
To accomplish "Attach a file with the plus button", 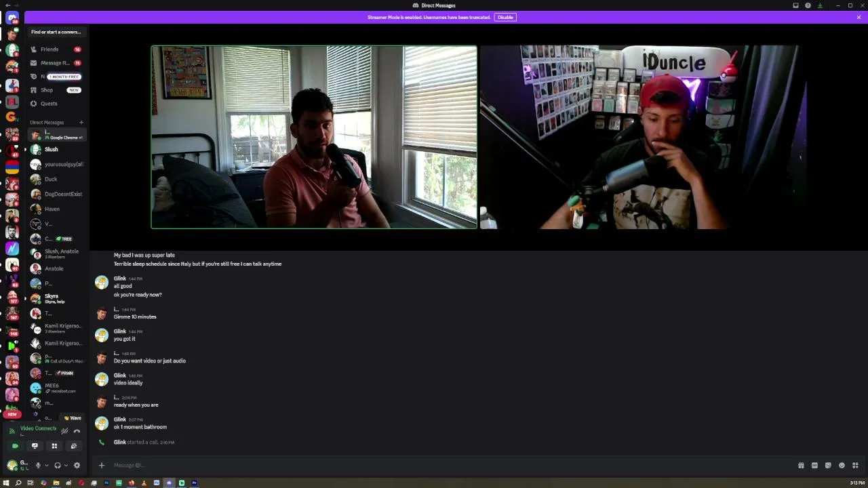I will coord(102,465).
